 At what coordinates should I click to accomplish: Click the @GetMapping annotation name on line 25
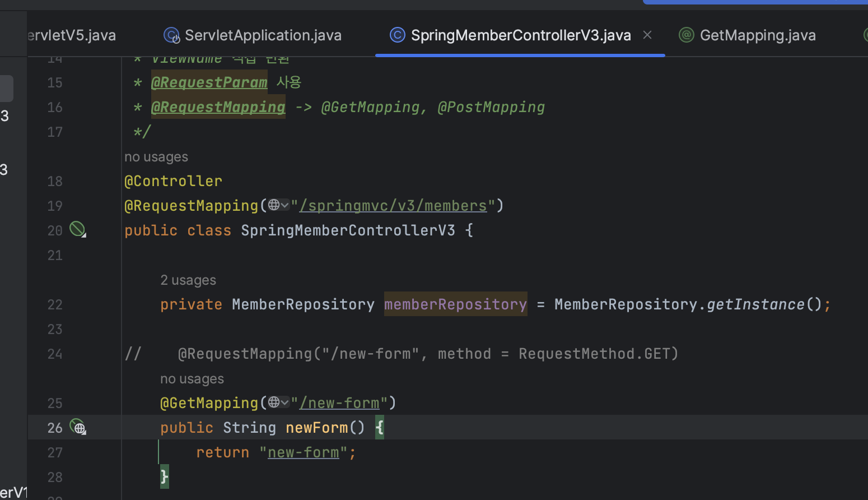(209, 403)
